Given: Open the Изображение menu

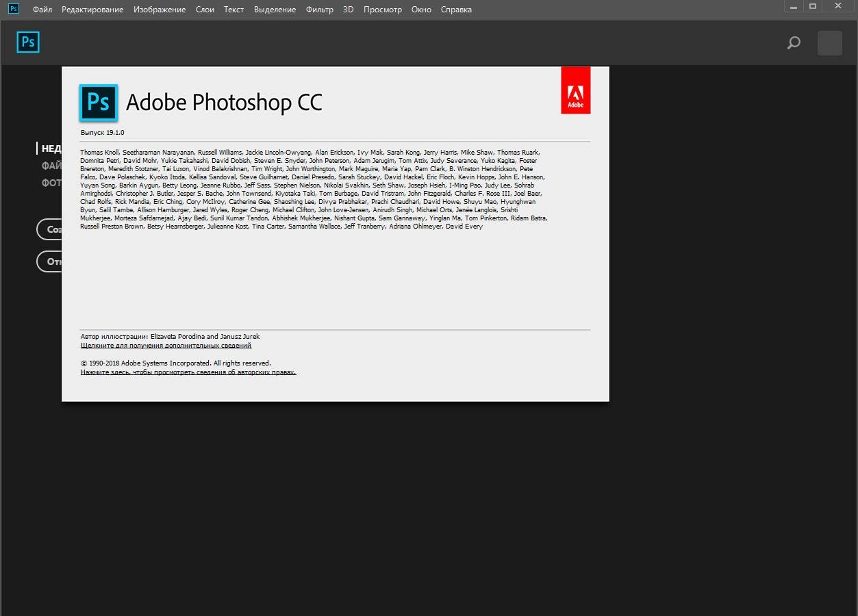Looking at the screenshot, I should tap(160, 10).
